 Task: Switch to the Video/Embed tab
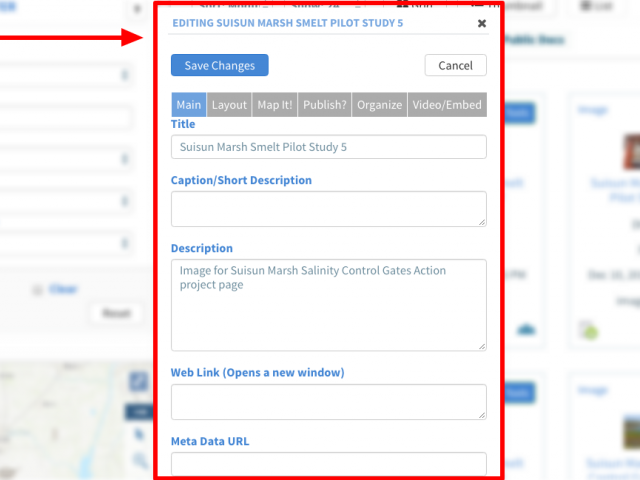click(x=447, y=105)
